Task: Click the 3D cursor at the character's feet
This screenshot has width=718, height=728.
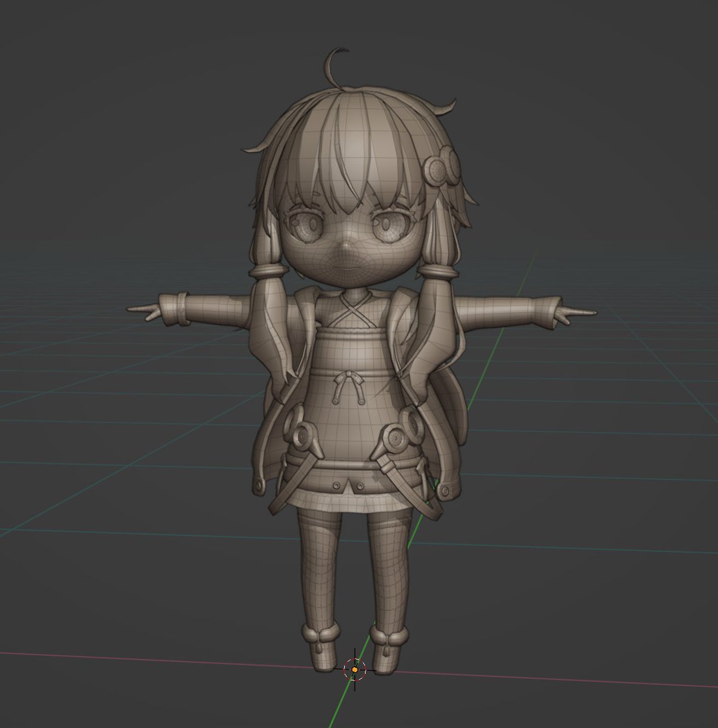Action: (x=355, y=670)
